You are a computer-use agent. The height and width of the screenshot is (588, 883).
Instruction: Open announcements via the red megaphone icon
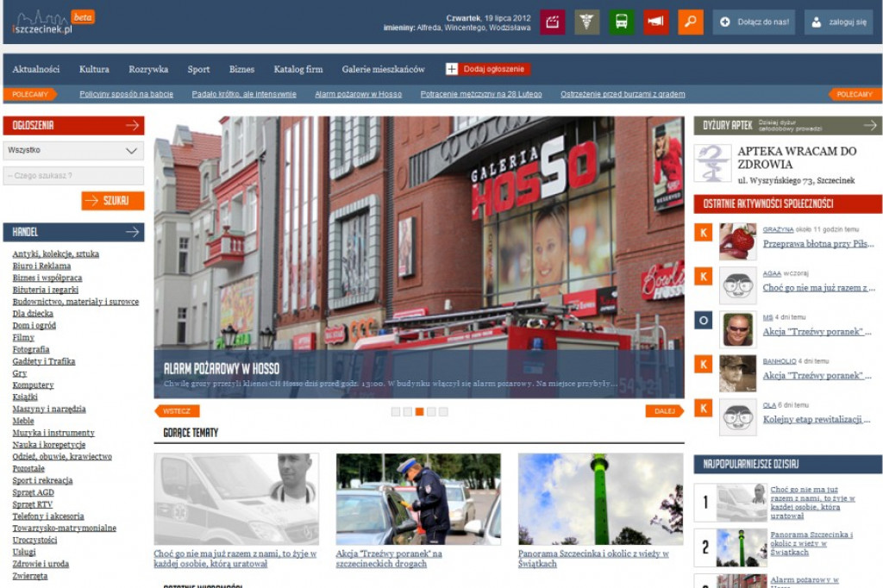pos(655,21)
